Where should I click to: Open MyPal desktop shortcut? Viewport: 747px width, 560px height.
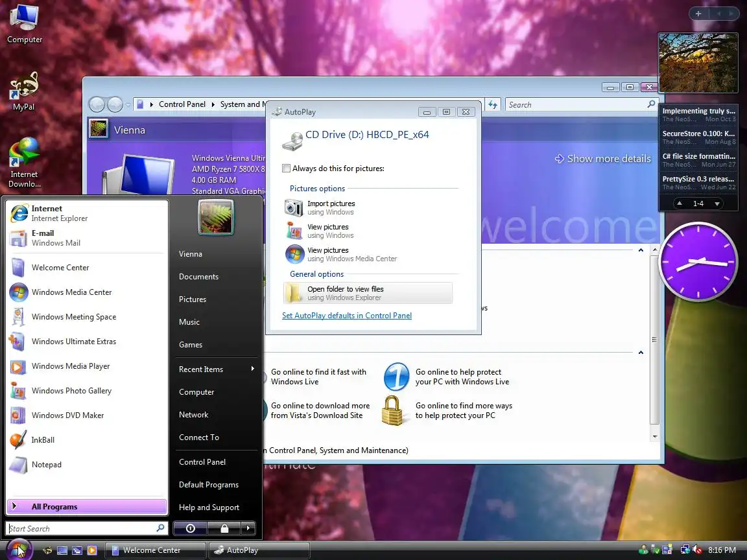24,91
